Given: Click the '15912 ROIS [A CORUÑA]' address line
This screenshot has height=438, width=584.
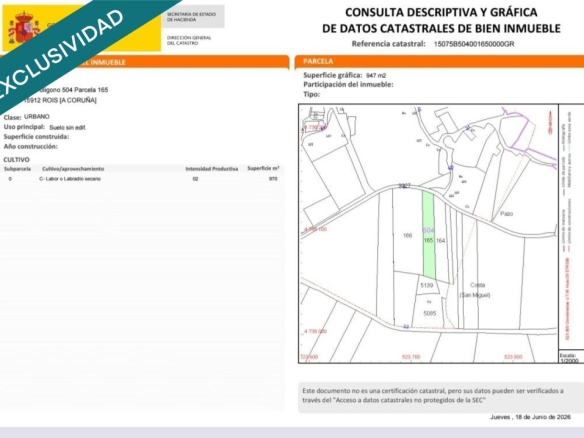Looking at the screenshot, I should point(60,100).
